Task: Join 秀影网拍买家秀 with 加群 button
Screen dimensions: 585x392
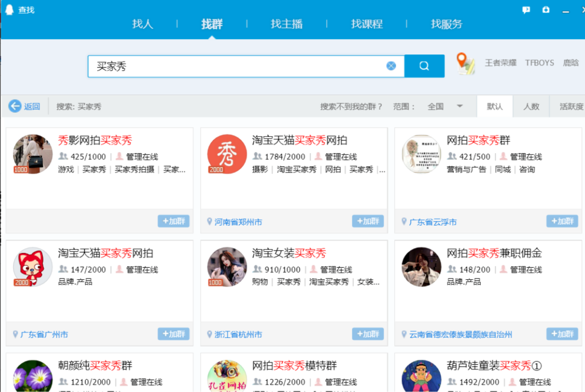Action: (174, 221)
